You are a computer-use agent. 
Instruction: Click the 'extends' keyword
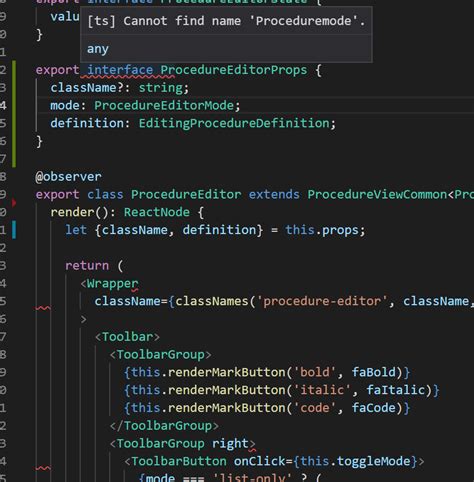point(274,195)
